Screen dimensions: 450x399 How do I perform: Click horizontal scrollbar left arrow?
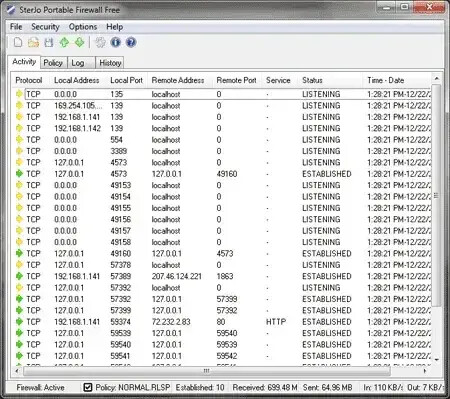(17, 370)
